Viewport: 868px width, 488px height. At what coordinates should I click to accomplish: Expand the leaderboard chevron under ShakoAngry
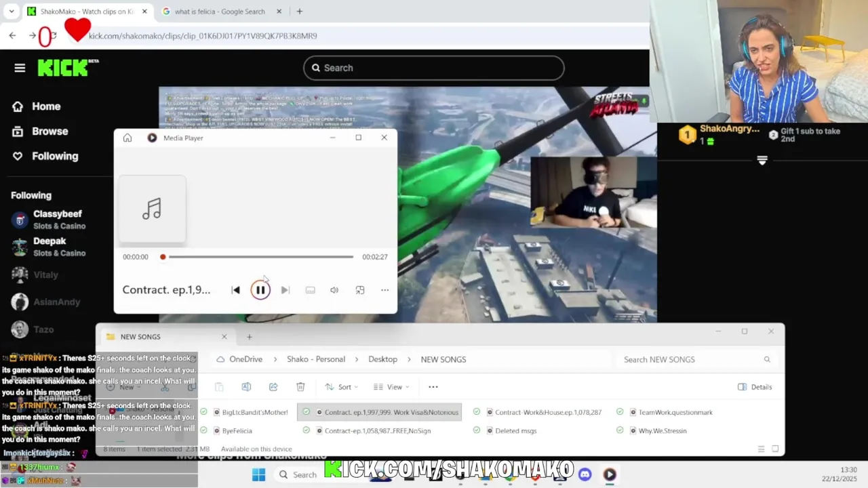click(x=762, y=161)
